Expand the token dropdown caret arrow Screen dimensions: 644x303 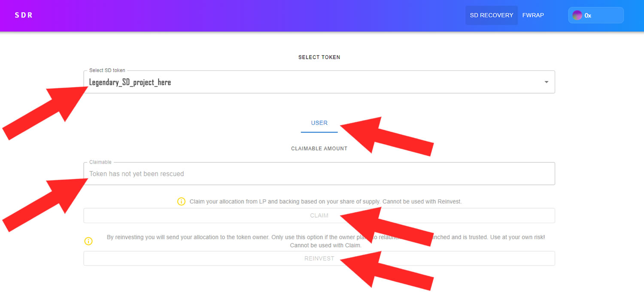[x=546, y=82]
